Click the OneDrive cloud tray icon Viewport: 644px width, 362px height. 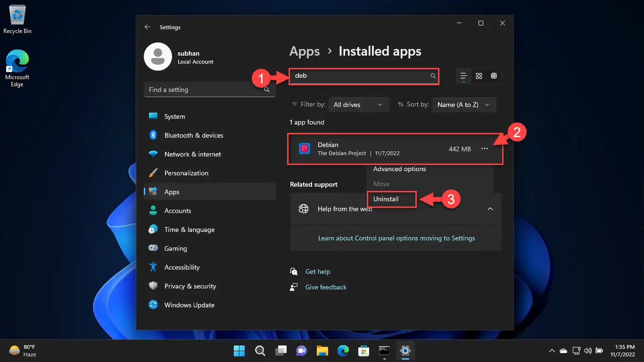tap(563, 351)
